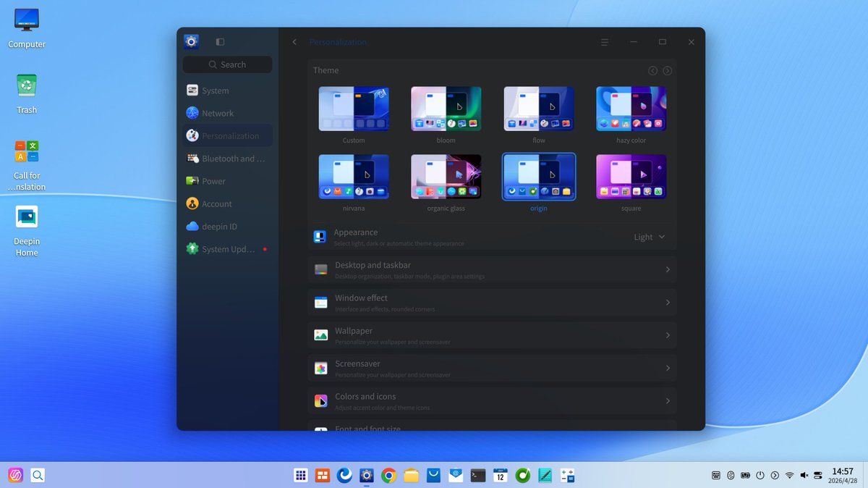The width and height of the screenshot is (868, 488).
Task: Open Colors and icons settings
Action: pyautogui.click(x=493, y=400)
